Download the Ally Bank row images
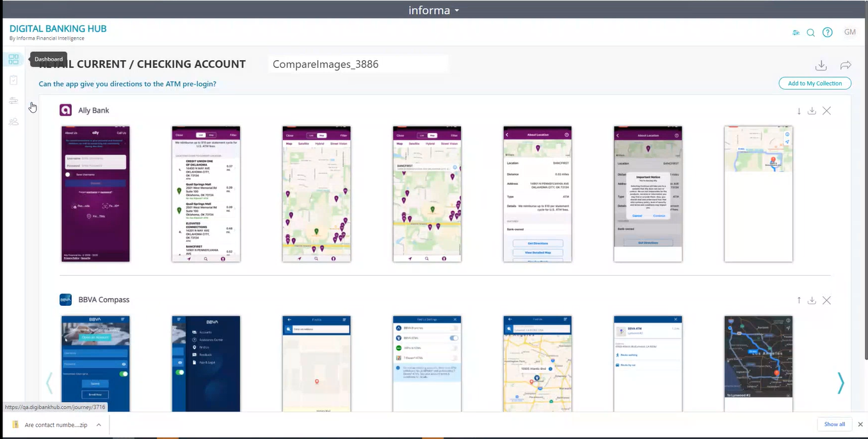868x439 pixels. click(812, 111)
